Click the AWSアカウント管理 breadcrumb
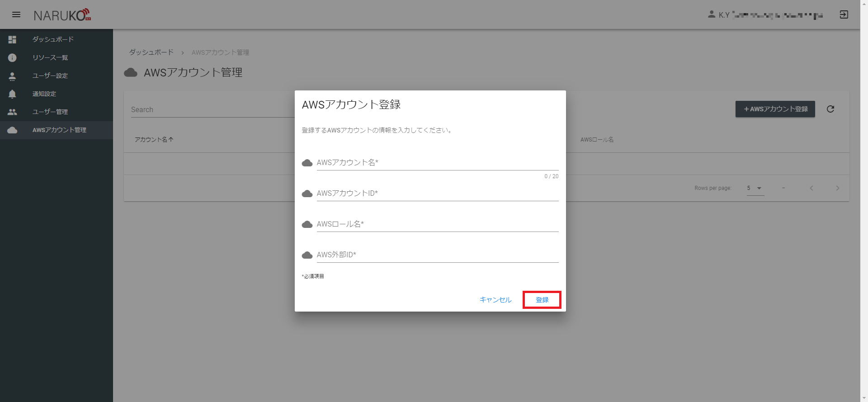The height and width of the screenshot is (402, 868). 220,52
